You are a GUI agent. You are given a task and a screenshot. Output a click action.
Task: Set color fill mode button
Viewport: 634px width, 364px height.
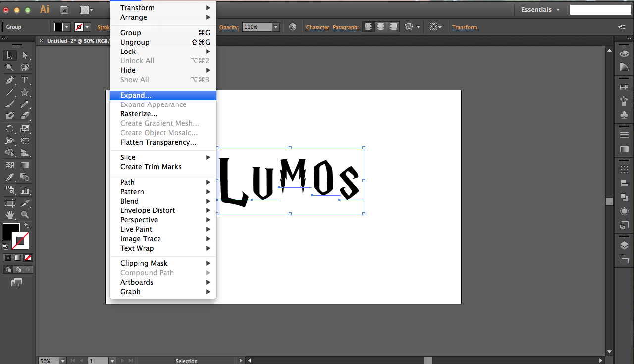(x=8, y=258)
